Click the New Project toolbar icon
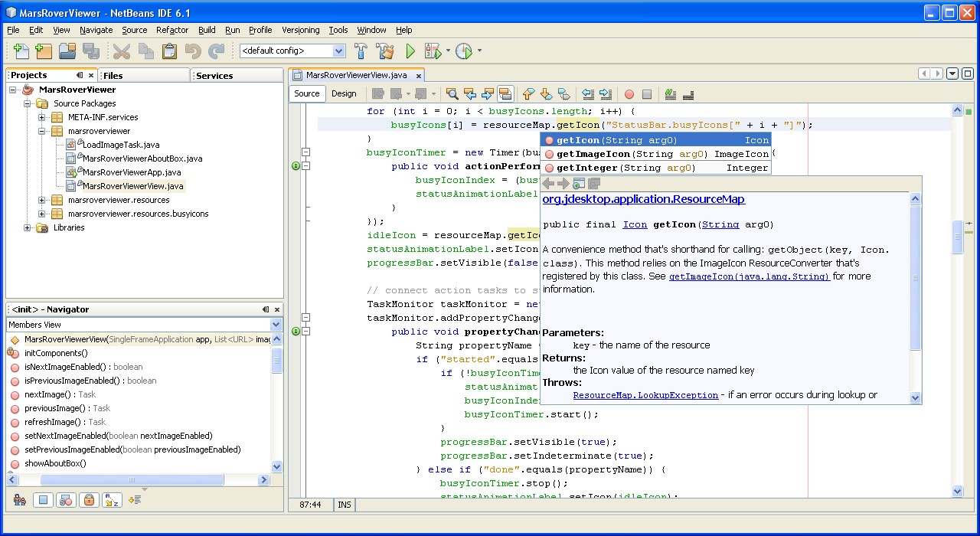The width and height of the screenshot is (980, 536). coord(44,51)
